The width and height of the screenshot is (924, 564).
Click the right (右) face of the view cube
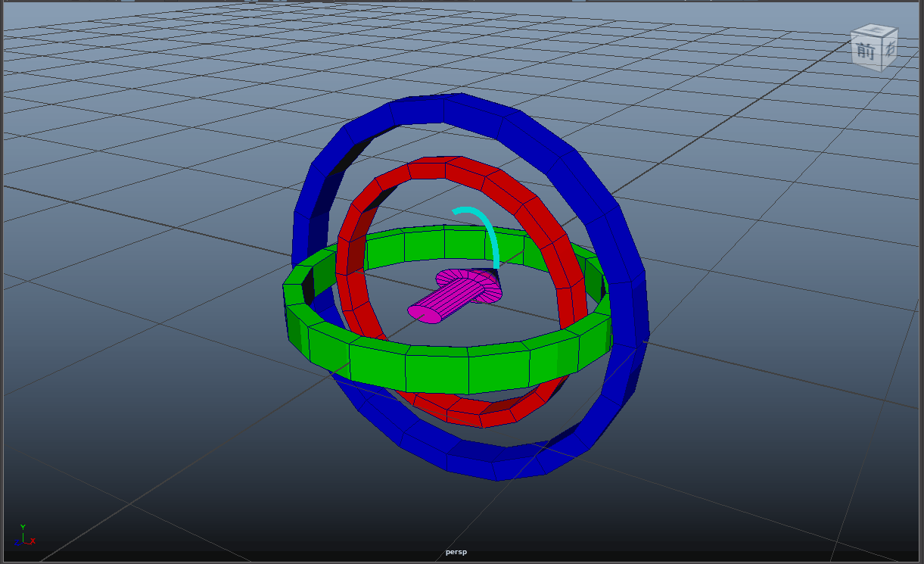[x=889, y=49]
